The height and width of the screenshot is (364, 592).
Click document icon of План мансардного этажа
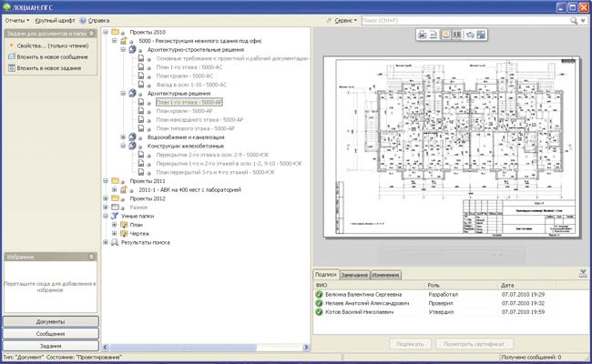(141, 119)
